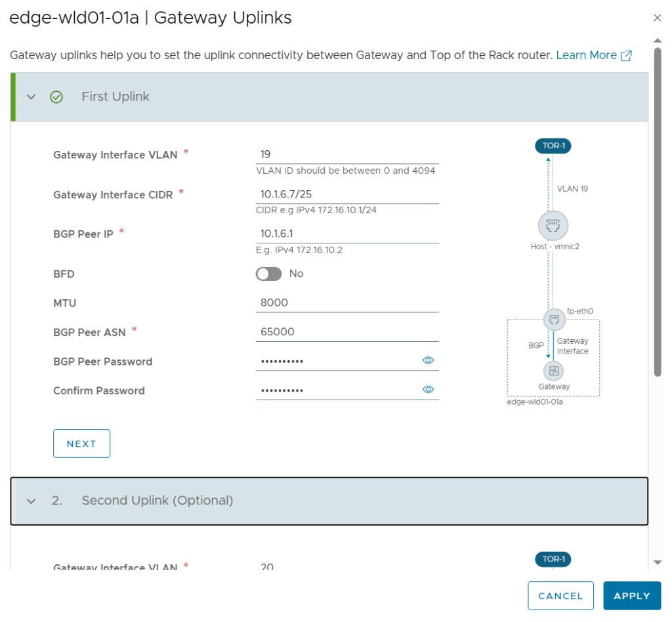Click the Host vmnic2 network adapter icon
The image size is (672, 622).
click(553, 226)
